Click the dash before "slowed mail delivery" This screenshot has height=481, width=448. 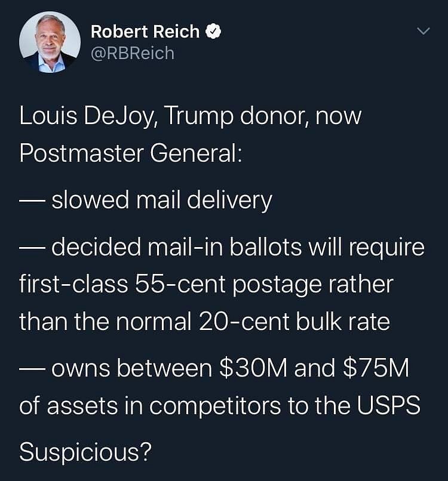pyautogui.click(x=32, y=199)
